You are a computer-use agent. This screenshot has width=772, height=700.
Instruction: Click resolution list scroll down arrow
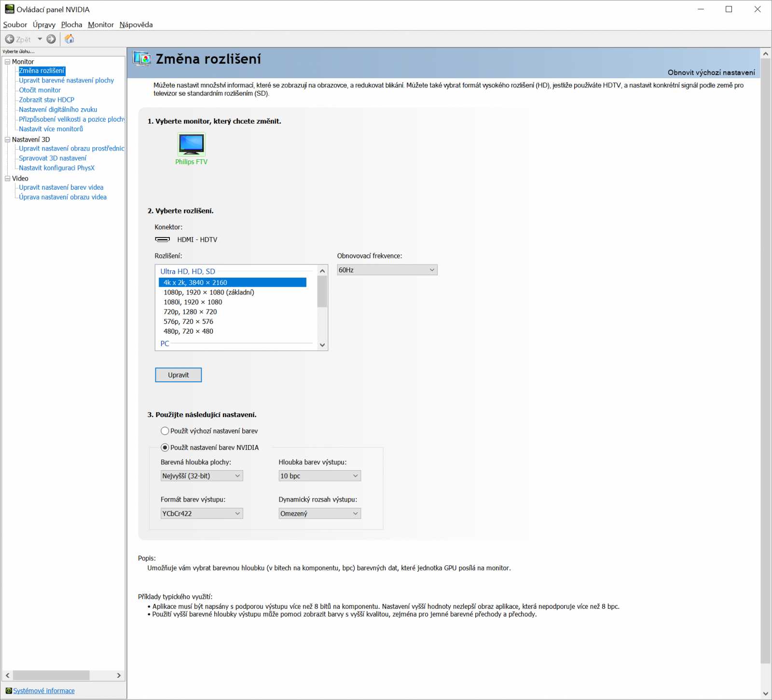pos(322,345)
